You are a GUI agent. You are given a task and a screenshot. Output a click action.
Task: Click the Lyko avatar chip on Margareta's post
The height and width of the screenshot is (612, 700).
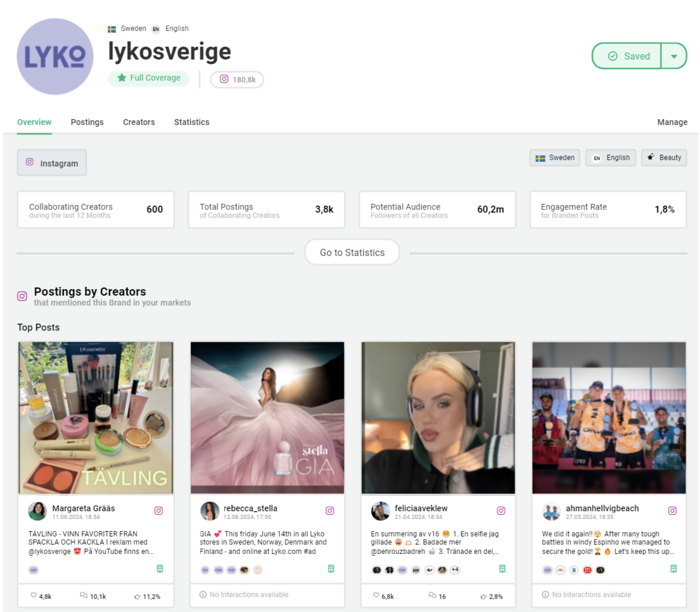pyautogui.click(x=33, y=569)
